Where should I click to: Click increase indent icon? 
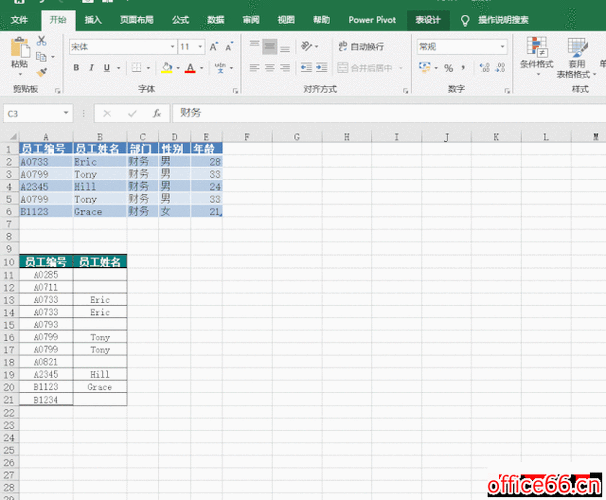point(322,68)
